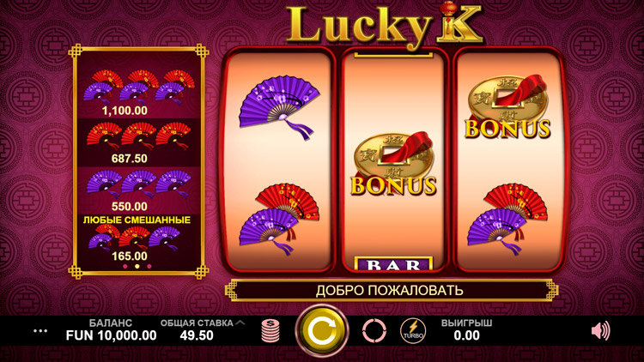Click the FUN 10,000.00 balance display
644x362 pixels.
point(111,335)
